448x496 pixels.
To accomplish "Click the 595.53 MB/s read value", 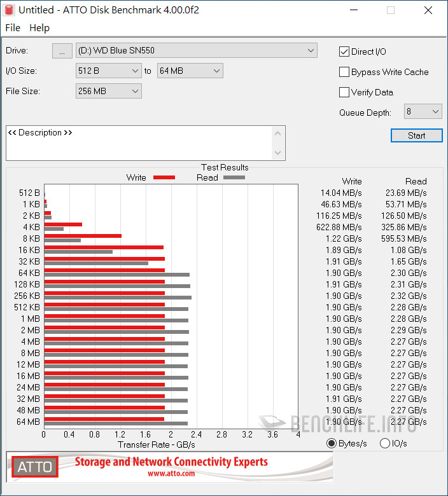I will (x=403, y=238).
